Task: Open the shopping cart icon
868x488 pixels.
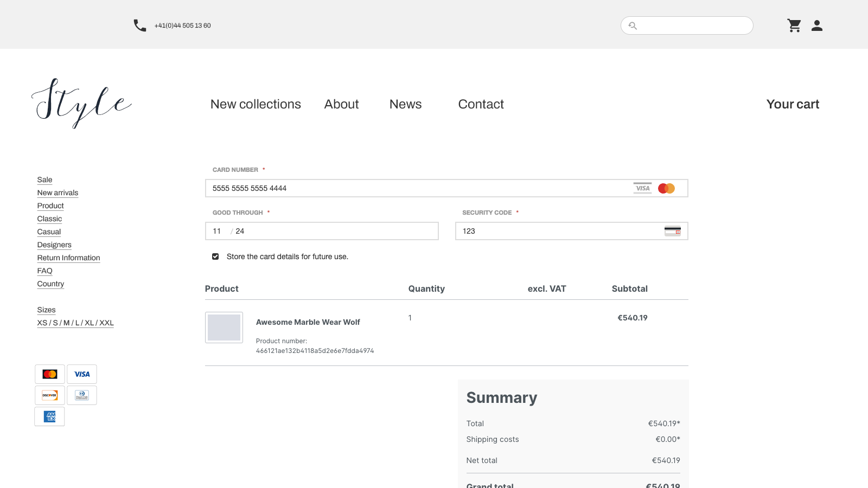Action: tap(794, 25)
